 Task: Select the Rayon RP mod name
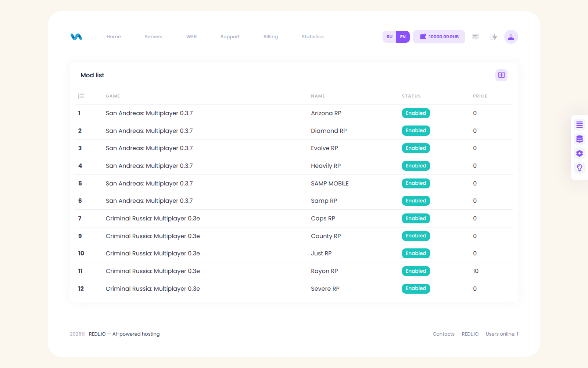(325, 271)
